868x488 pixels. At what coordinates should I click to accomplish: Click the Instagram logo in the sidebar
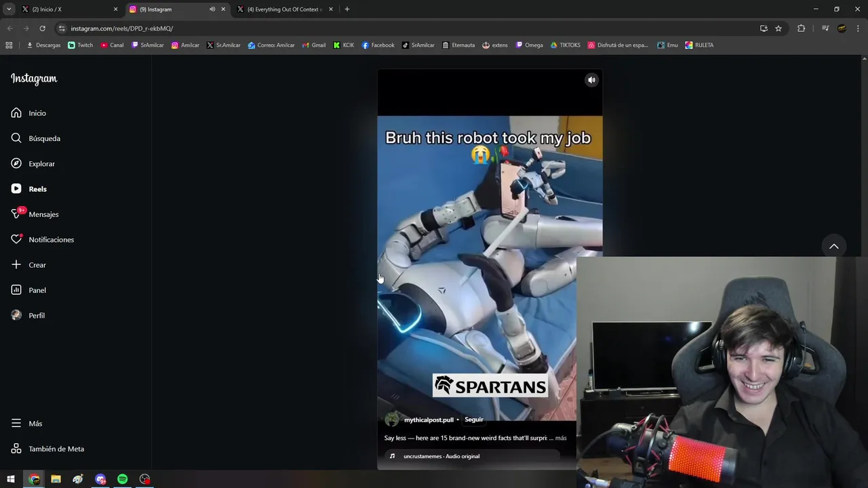click(x=34, y=79)
